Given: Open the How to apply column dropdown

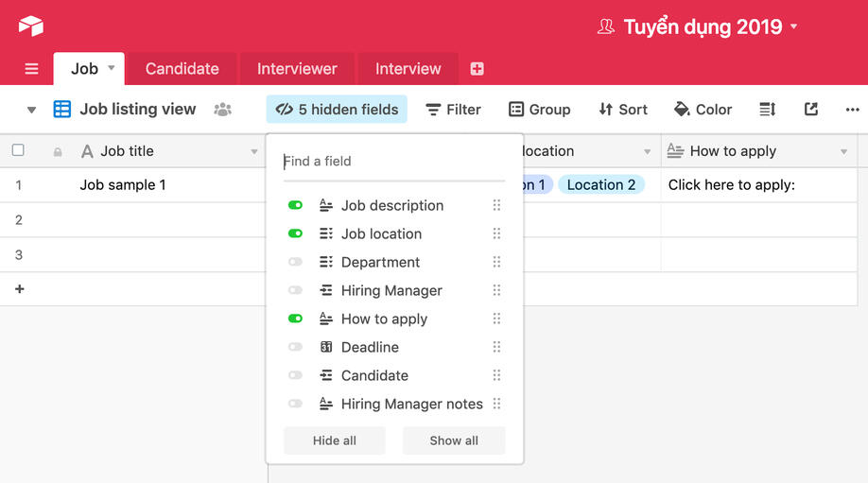Looking at the screenshot, I should 843,151.
